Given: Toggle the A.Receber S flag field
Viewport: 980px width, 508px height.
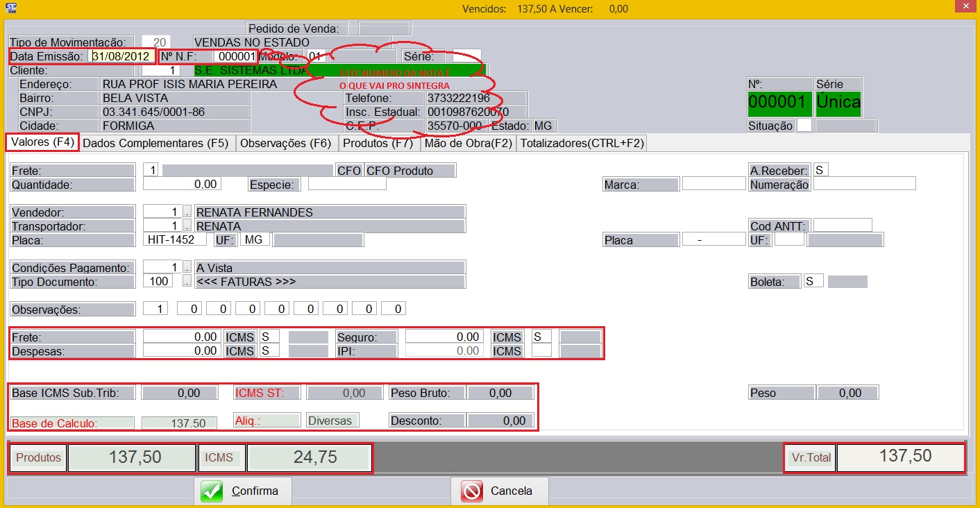Looking at the screenshot, I should point(820,170).
